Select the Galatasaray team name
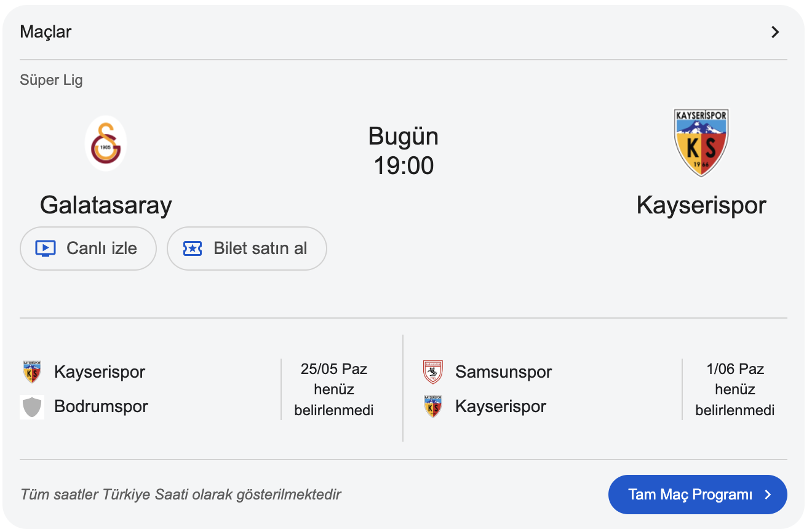 pos(106,205)
